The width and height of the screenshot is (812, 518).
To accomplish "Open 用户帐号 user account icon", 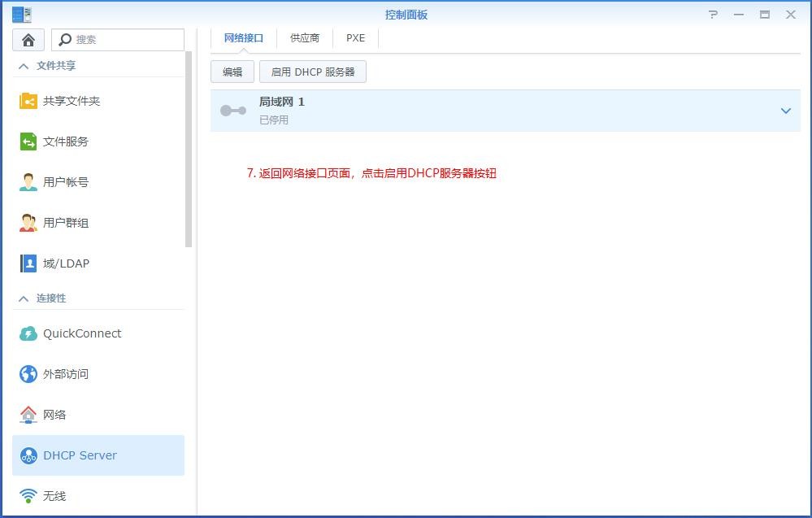I will (x=28, y=182).
